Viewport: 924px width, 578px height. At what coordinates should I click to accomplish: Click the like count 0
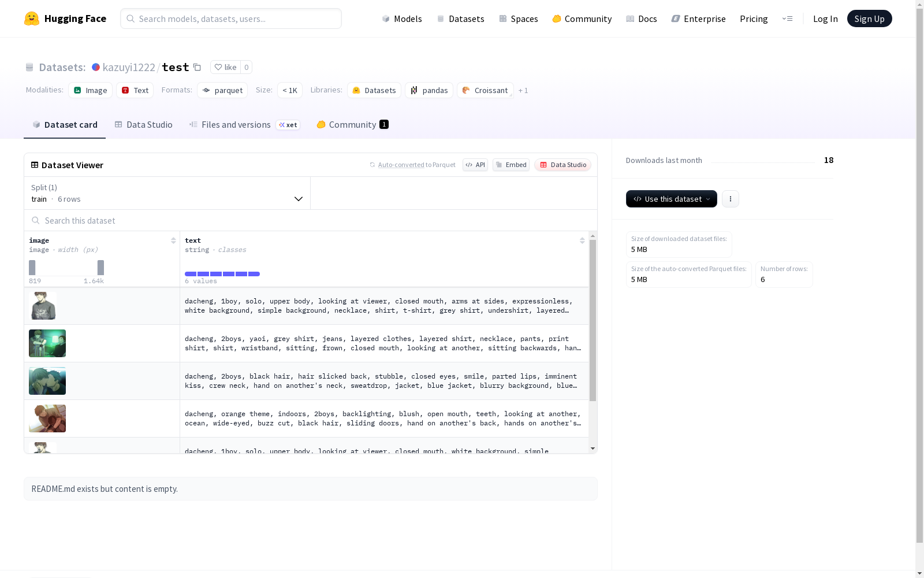247,67
